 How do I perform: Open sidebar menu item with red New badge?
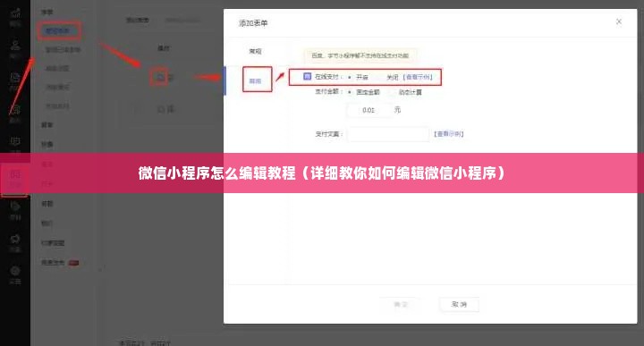[60, 263]
